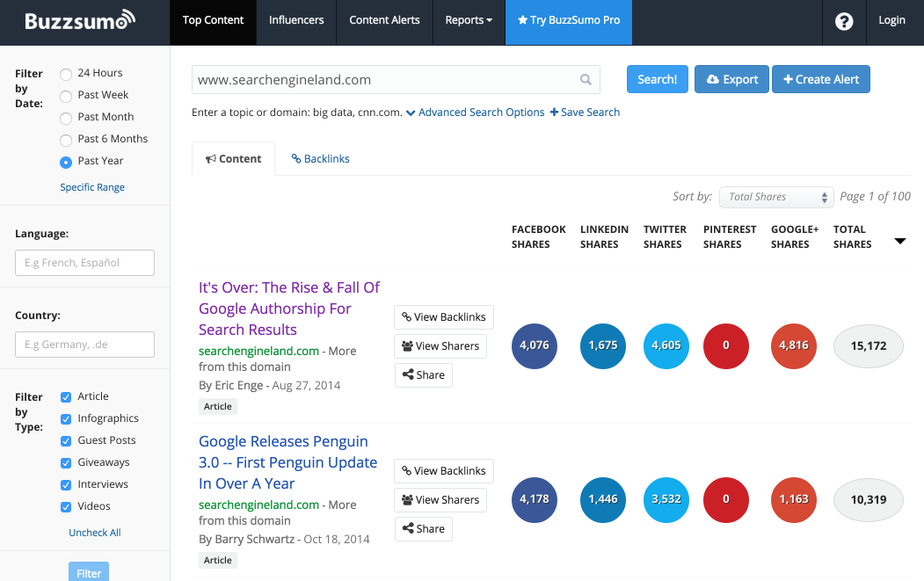Click the Filter button
The image size is (924, 581).
(x=89, y=572)
